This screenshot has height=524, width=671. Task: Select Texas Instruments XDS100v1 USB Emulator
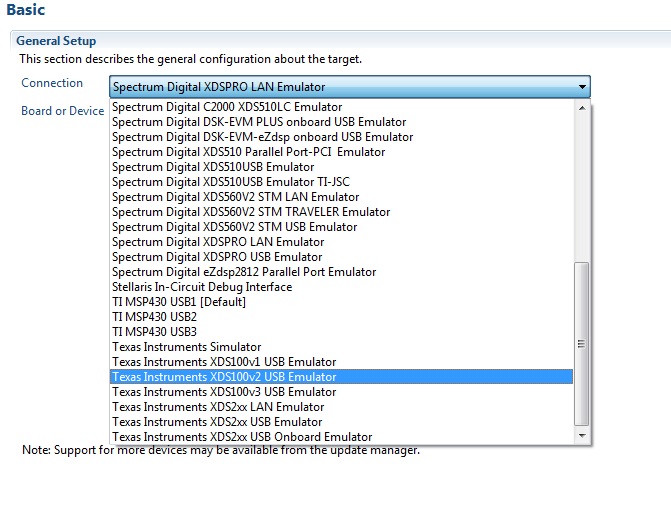pos(341,362)
